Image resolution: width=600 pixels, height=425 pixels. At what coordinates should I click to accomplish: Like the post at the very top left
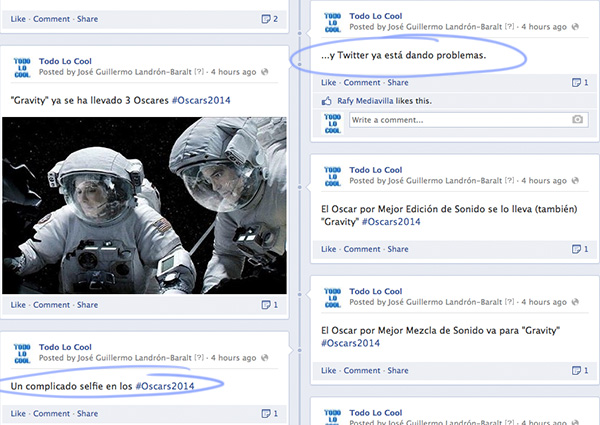pyautogui.click(x=18, y=19)
